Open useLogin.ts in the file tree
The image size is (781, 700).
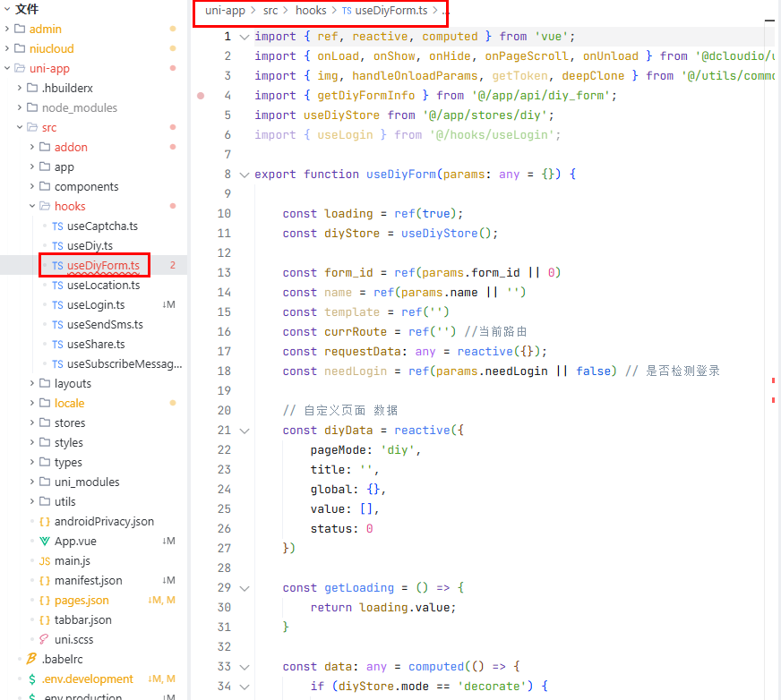tap(95, 304)
